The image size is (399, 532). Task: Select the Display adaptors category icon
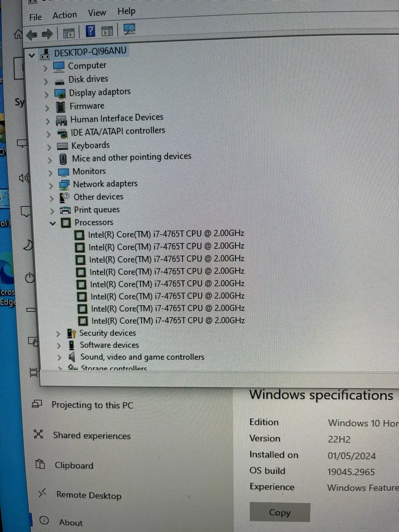60,94
